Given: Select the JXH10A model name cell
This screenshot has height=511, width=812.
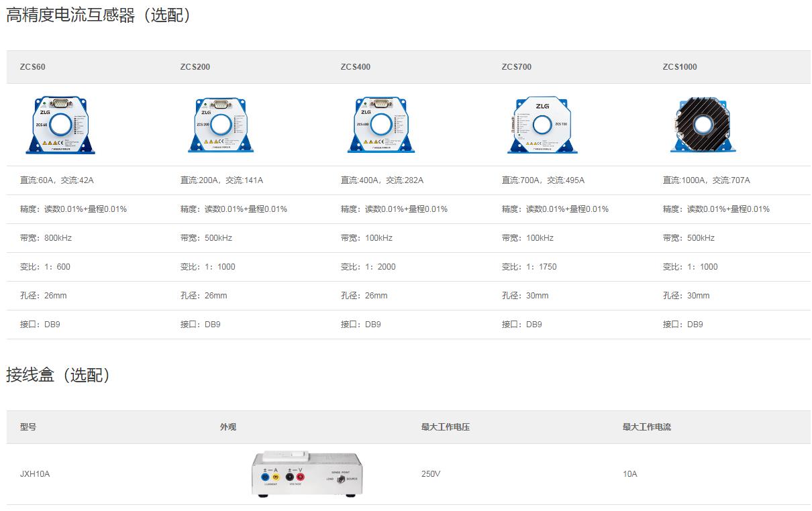Looking at the screenshot, I should [x=35, y=474].
